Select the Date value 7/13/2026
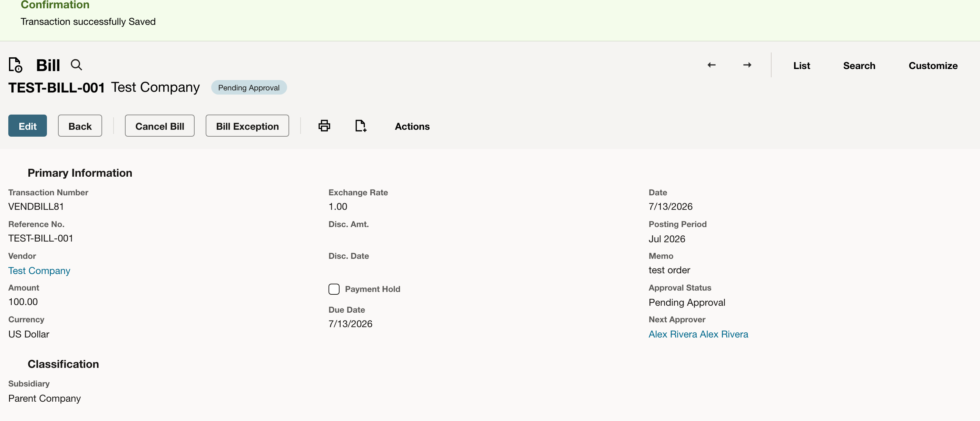Viewport: 980px width, 421px height. pos(670,206)
